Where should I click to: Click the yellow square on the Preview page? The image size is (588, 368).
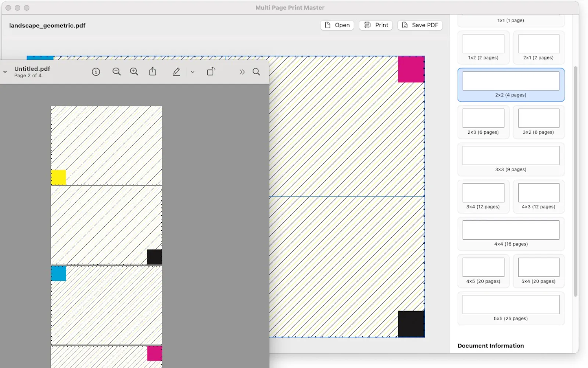click(58, 177)
